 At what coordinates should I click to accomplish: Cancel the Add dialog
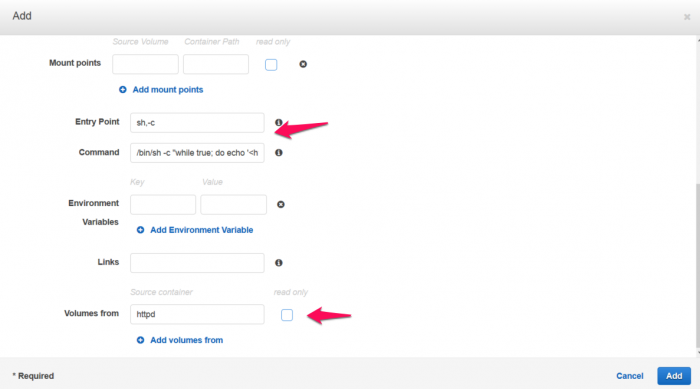(629, 376)
